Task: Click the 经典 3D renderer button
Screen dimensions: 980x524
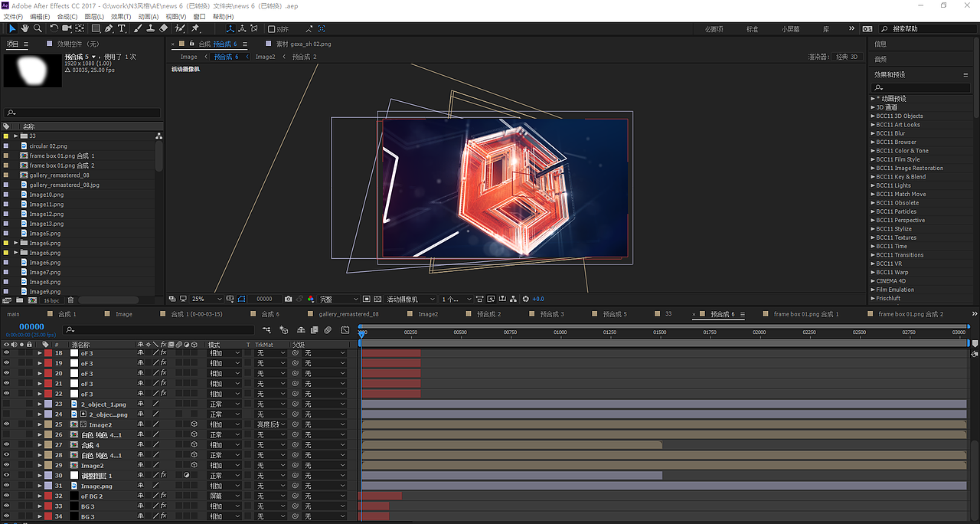Action: tap(847, 57)
